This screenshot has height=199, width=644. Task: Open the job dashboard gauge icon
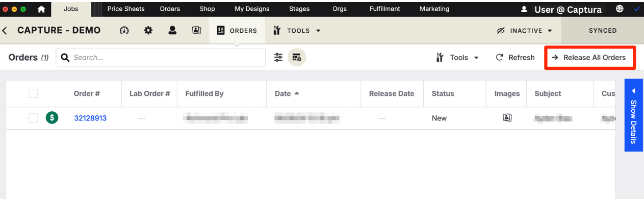pyautogui.click(x=124, y=31)
